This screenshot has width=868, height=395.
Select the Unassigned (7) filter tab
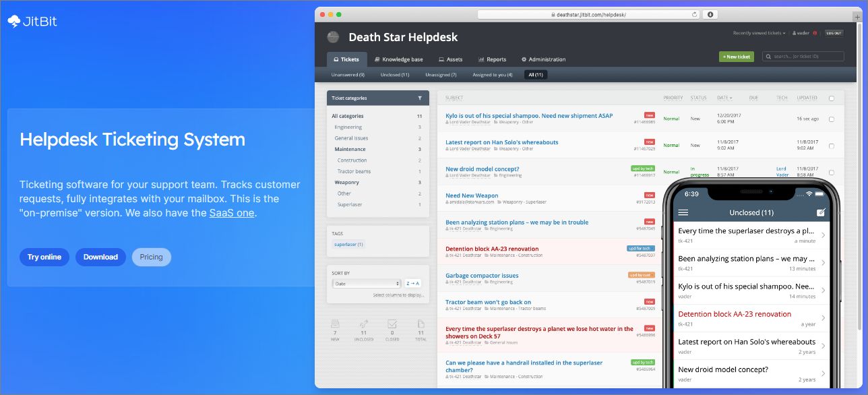(x=441, y=75)
